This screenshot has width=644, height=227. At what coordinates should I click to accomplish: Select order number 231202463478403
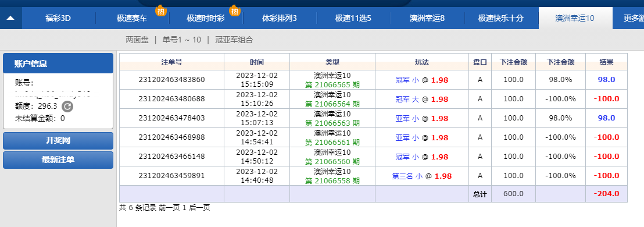[x=171, y=118]
